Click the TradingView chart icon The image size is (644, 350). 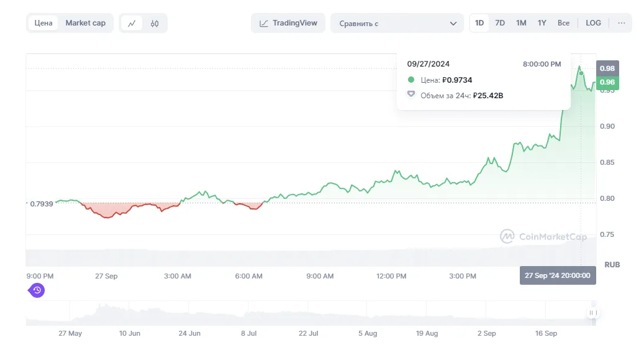(x=264, y=24)
